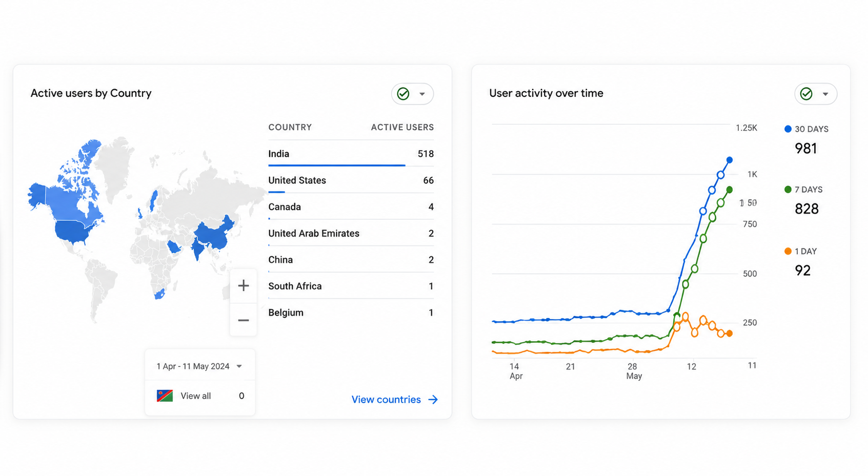Expand the 1 Apr - 11 May 2024 date range
The height and width of the screenshot is (476, 868).
click(199, 366)
